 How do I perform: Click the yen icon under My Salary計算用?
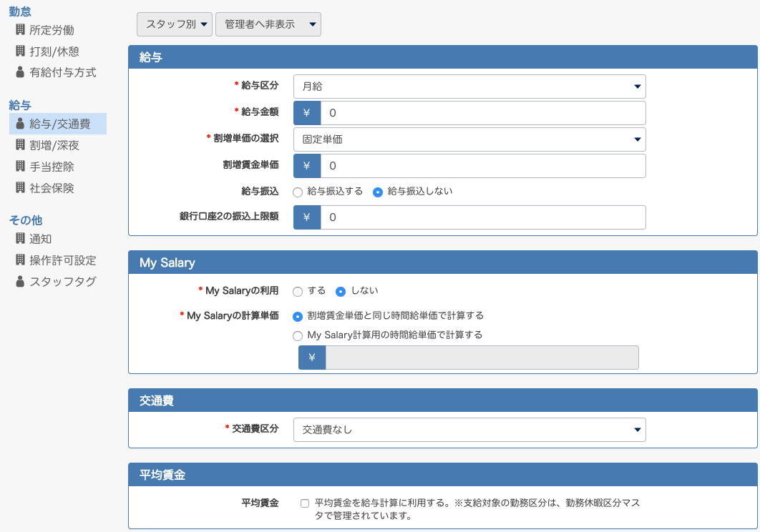click(x=312, y=358)
